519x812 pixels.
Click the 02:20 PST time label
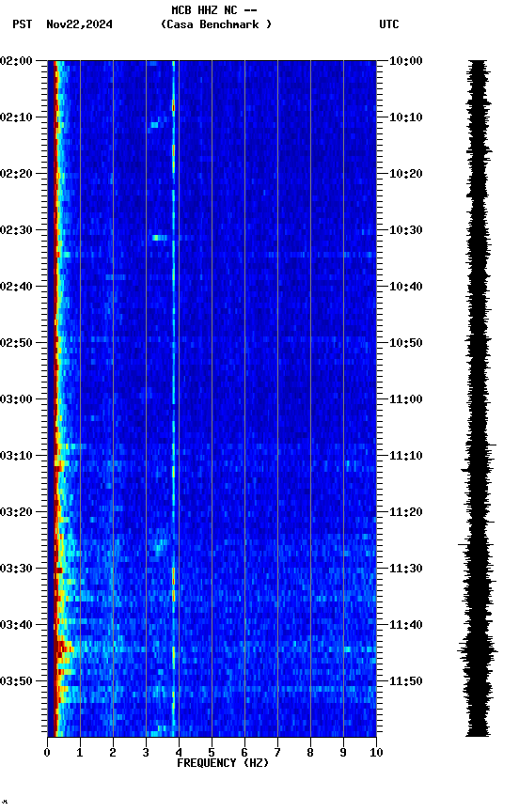[16, 174]
